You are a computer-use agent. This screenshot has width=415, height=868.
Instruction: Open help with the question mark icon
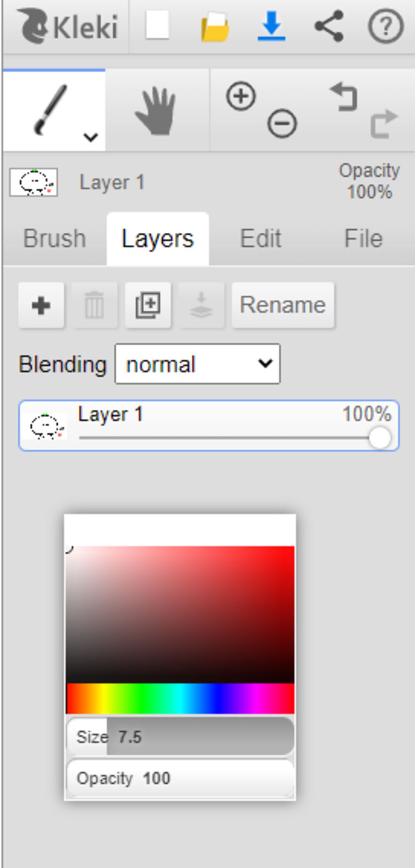[x=385, y=26]
